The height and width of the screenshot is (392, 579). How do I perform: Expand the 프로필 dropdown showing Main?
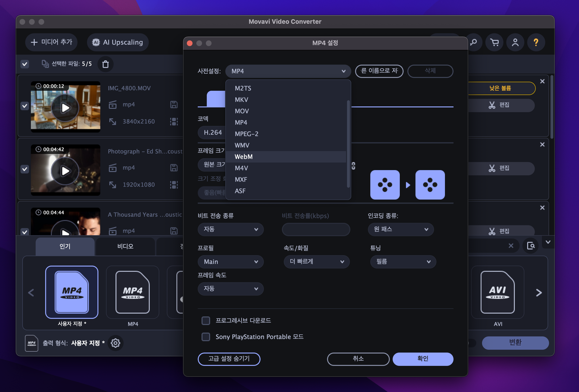[x=231, y=262]
